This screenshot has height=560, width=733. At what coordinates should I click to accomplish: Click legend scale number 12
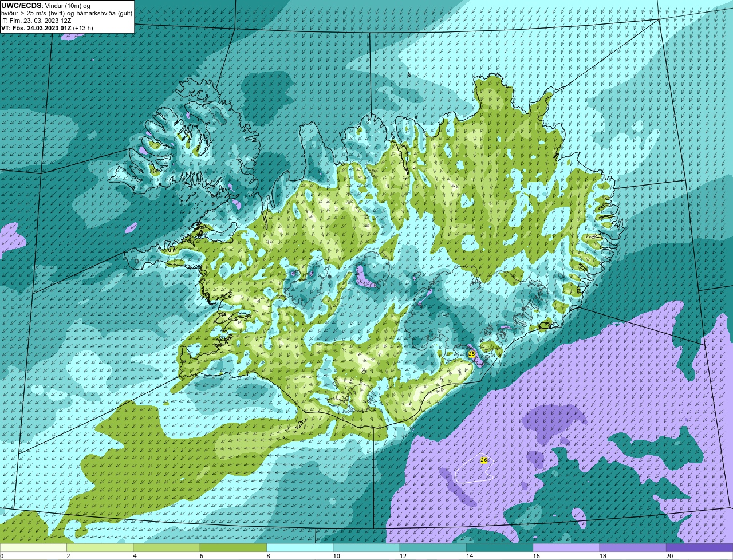(x=403, y=556)
